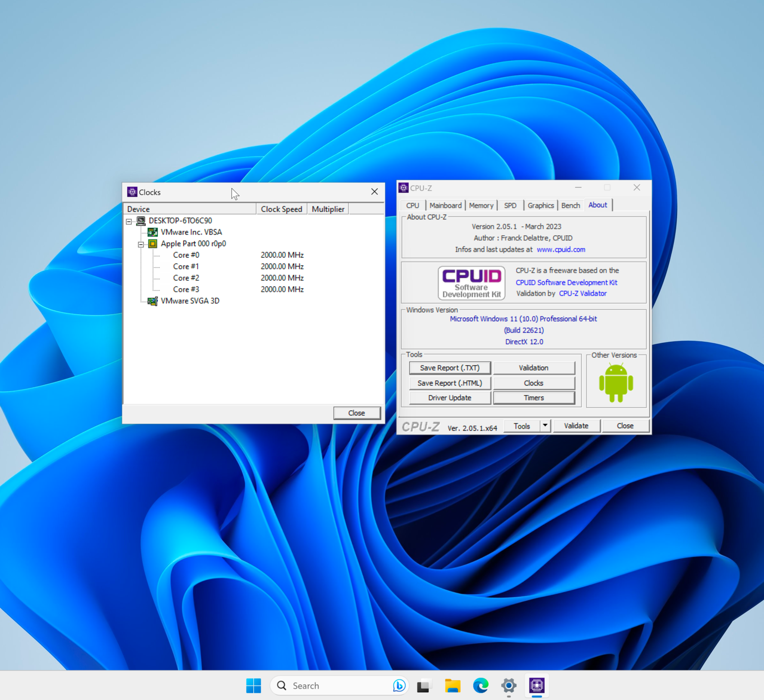Open the www.cpuid.com link
The width and height of the screenshot is (764, 700).
(561, 249)
